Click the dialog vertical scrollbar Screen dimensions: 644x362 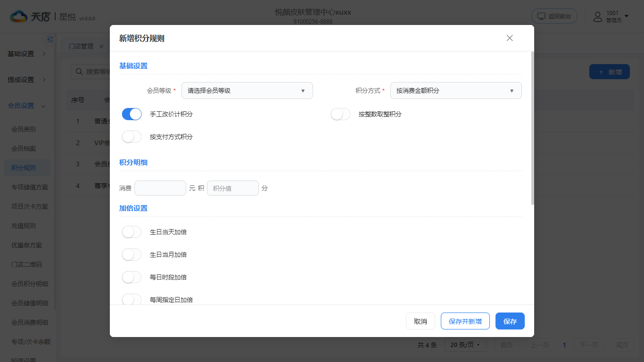pyautogui.click(x=532, y=128)
